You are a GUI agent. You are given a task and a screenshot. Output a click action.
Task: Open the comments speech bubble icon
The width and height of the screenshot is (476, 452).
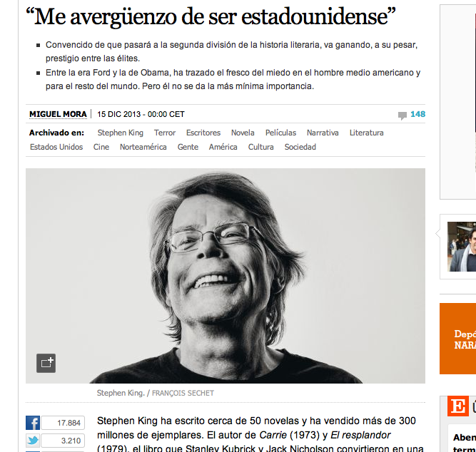pyautogui.click(x=402, y=115)
